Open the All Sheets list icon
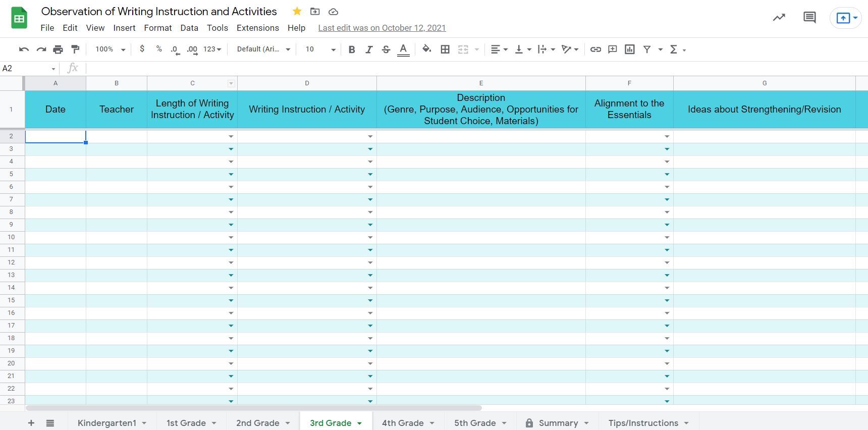The image size is (868, 430). (x=50, y=423)
